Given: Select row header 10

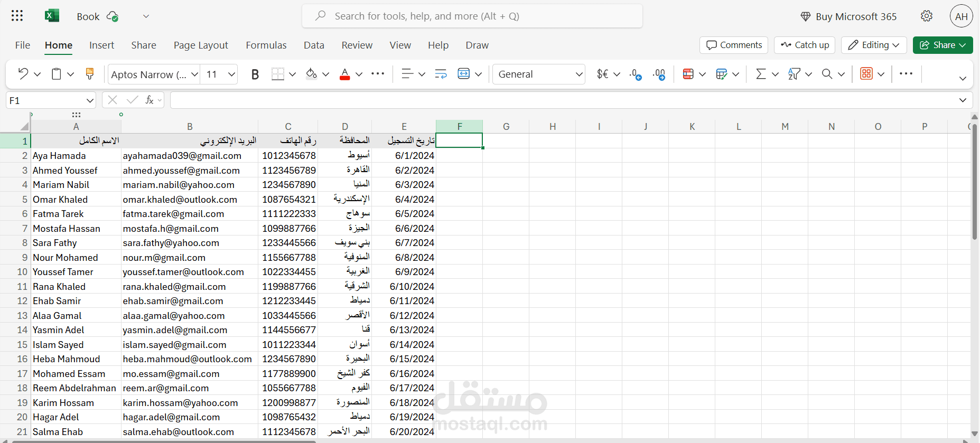Looking at the screenshot, I should pyautogui.click(x=15, y=272).
